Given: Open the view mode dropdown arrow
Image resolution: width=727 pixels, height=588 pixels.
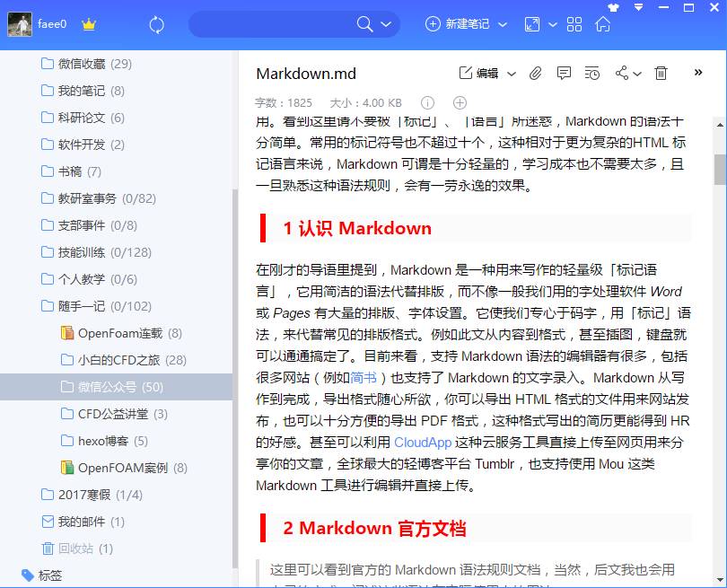Looking at the screenshot, I should coord(553,24).
